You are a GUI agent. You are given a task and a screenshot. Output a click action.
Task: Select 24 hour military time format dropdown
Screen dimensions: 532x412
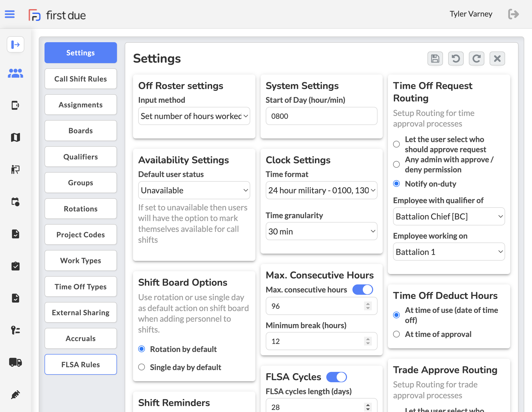click(x=321, y=190)
